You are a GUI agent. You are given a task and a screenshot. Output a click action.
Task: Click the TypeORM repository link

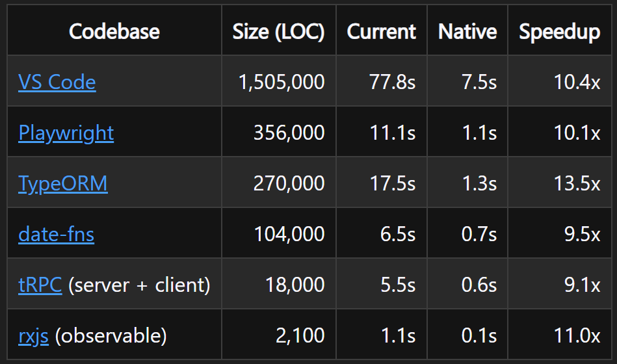point(63,184)
